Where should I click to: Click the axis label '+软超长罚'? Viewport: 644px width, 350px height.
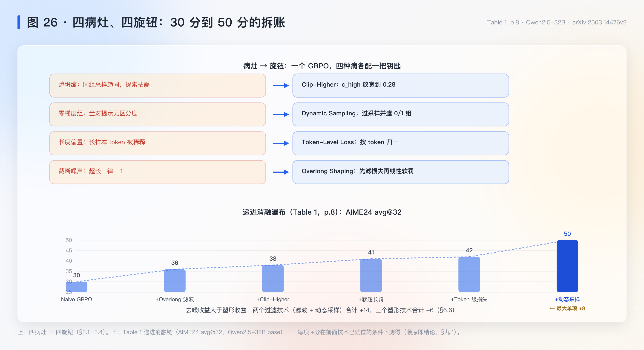(x=371, y=299)
